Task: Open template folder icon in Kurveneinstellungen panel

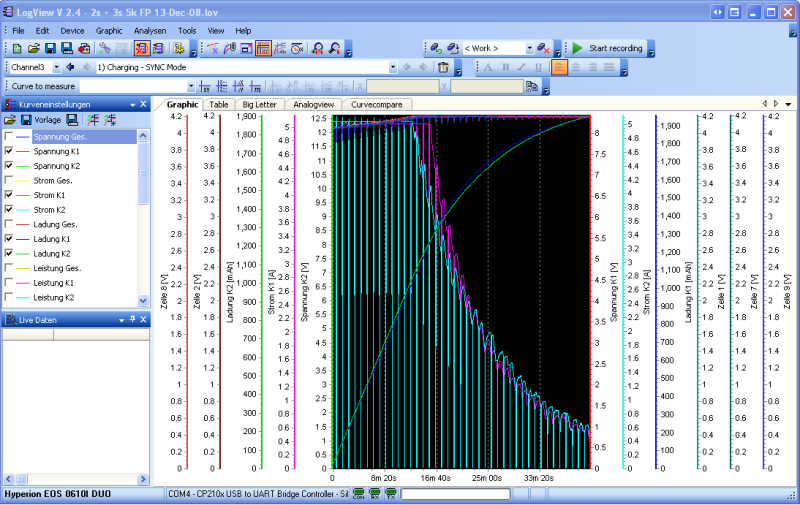Action: [10, 120]
